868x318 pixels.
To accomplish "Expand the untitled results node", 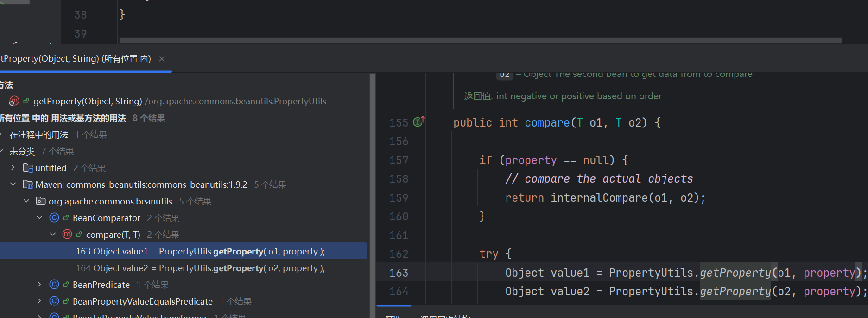I will point(13,168).
